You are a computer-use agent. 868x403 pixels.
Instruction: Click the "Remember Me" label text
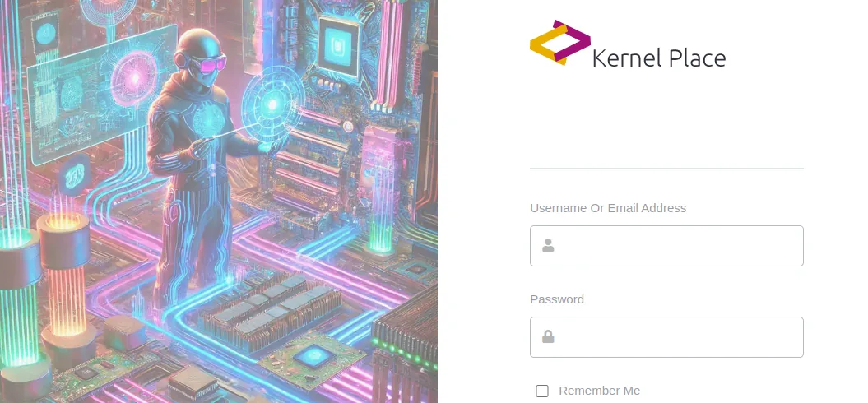click(x=599, y=391)
